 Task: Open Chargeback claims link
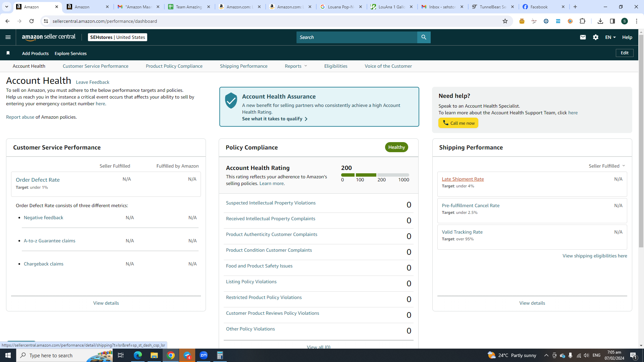(44, 264)
